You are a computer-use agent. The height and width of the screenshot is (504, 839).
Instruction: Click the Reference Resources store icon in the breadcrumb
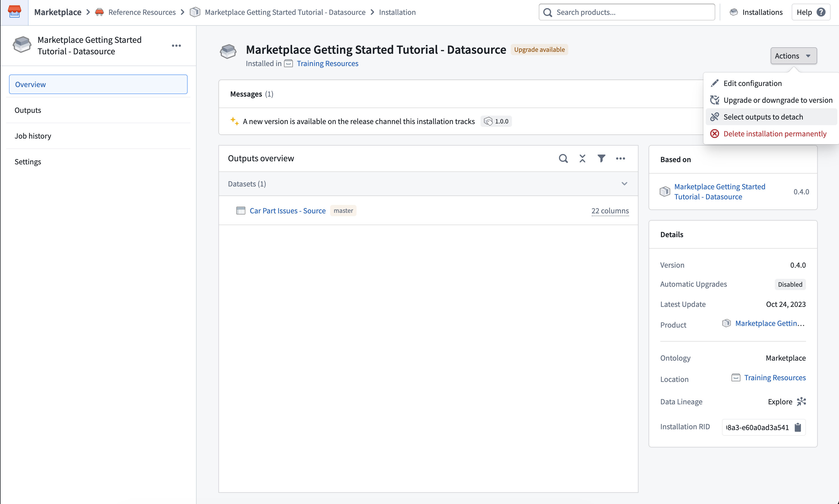(x=99, y=12)
